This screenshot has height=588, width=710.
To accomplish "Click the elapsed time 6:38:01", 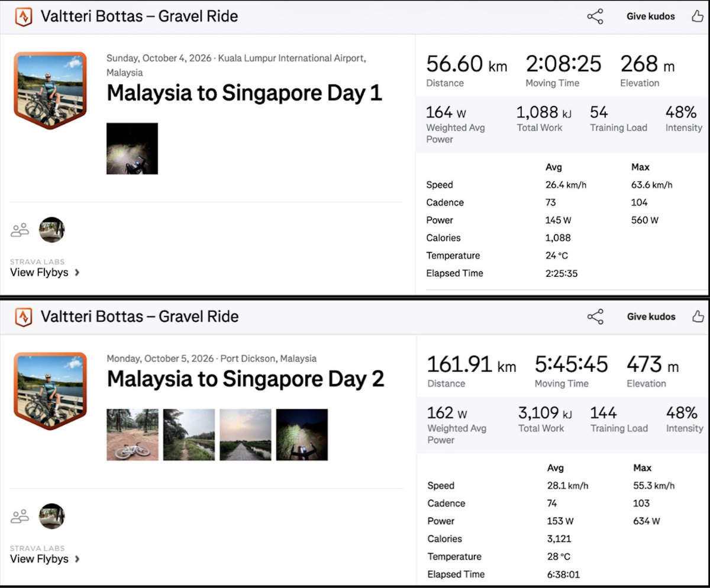I will coord(564,574).
